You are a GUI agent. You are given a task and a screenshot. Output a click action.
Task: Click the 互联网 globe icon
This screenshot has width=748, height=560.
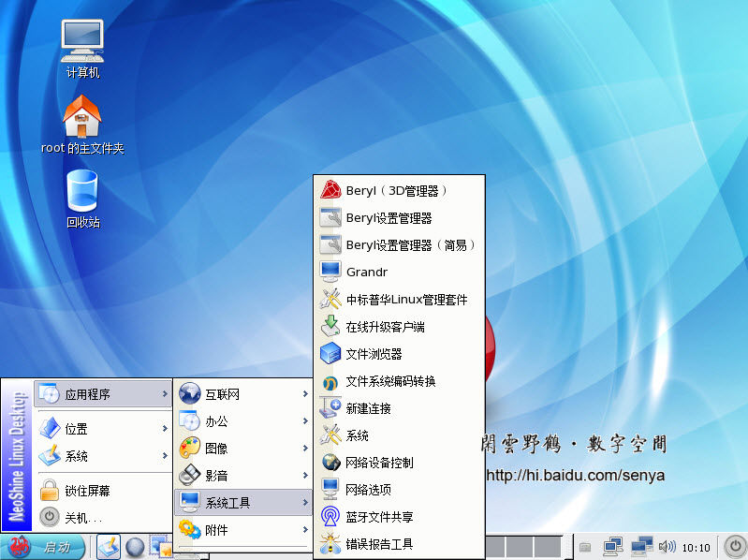point(190,394)
